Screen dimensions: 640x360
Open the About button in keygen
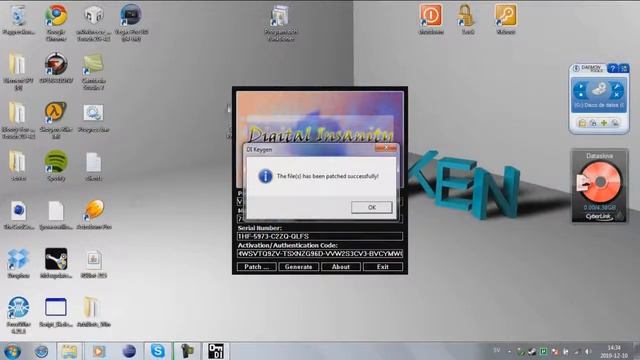click(341, 267)
